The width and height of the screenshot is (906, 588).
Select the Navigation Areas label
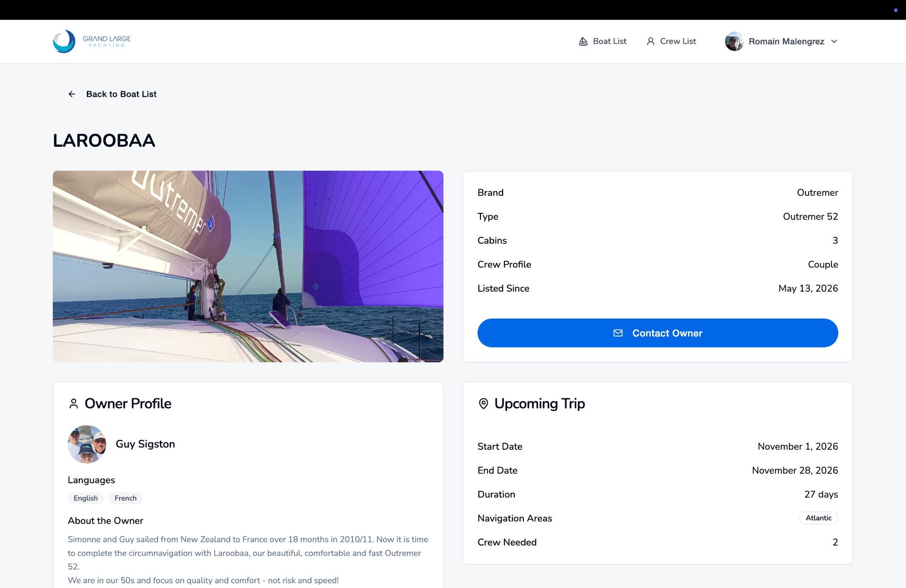coord(515,519)
